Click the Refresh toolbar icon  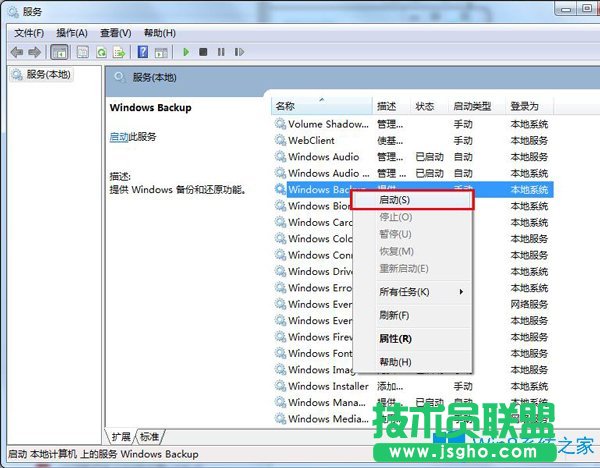101,52
